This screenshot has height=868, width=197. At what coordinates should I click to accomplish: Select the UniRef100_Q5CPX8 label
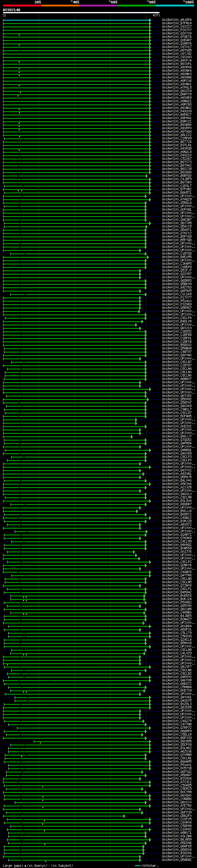coord(177,745)
